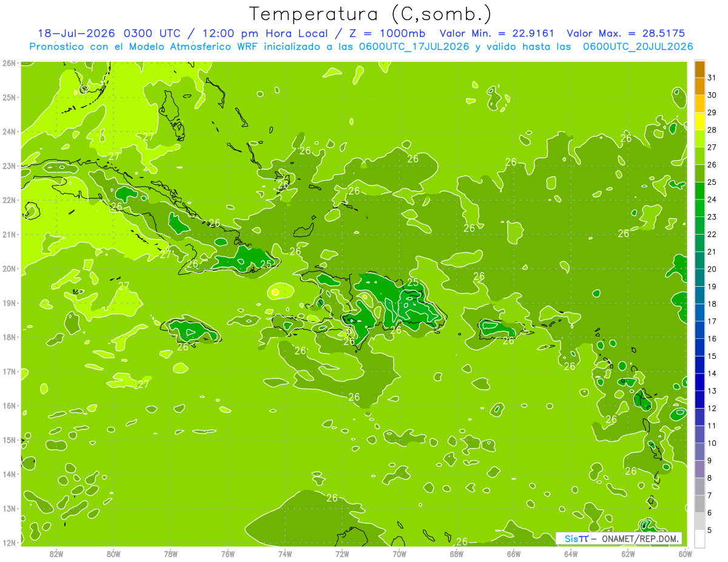Click color bar label "5"
Screen dimensions: 728x562
point(710,530)
